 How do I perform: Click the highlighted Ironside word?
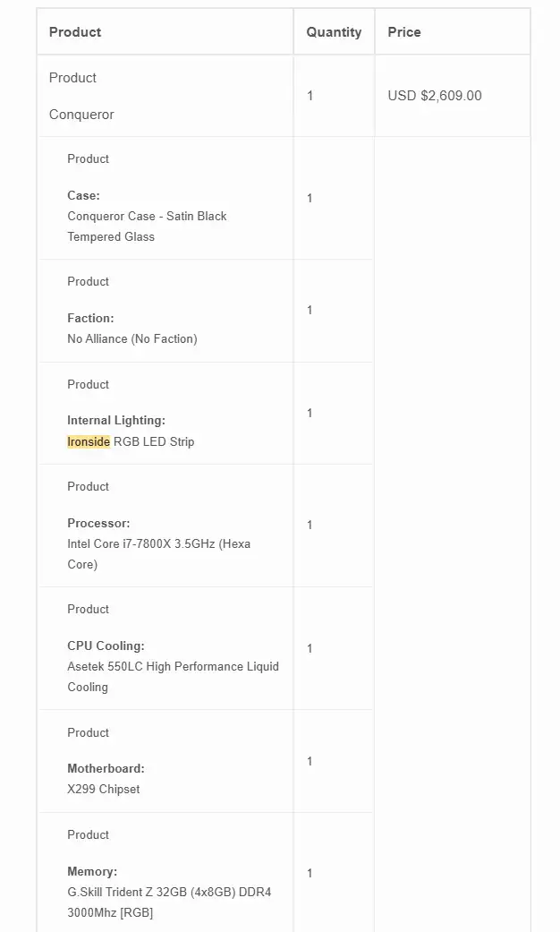[x=89, y=441]
